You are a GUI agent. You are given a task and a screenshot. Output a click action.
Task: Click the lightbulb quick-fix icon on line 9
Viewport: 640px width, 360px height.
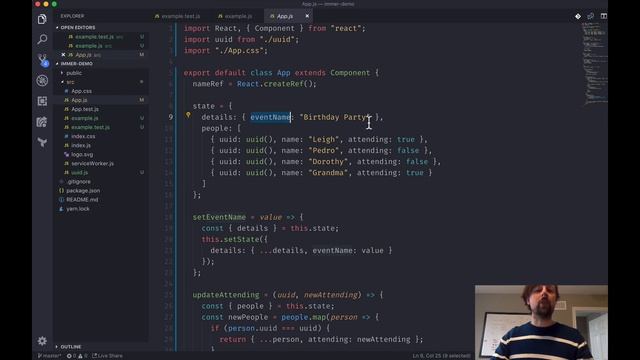pyautogui.click(x=188, y=116)
